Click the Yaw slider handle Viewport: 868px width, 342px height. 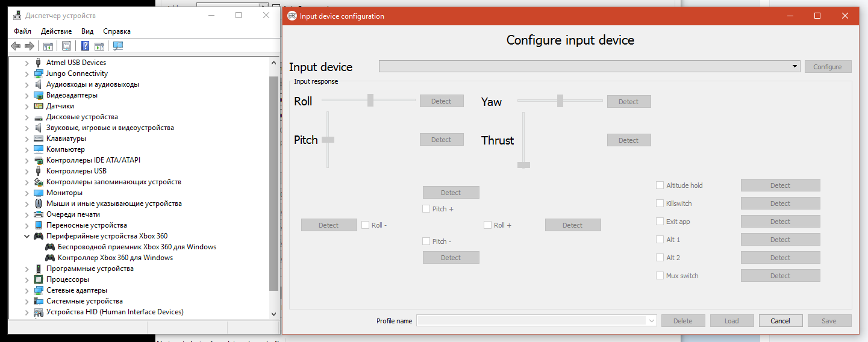click(560, 101)
